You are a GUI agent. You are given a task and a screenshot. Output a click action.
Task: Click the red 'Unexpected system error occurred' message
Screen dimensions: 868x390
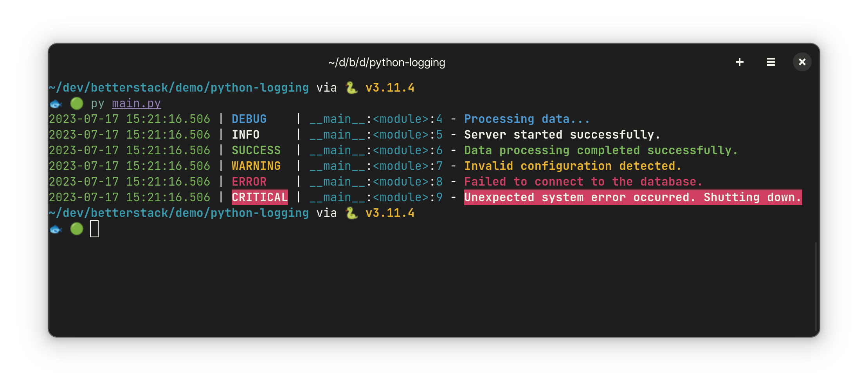pyautogui.click(x=633, y=197)
